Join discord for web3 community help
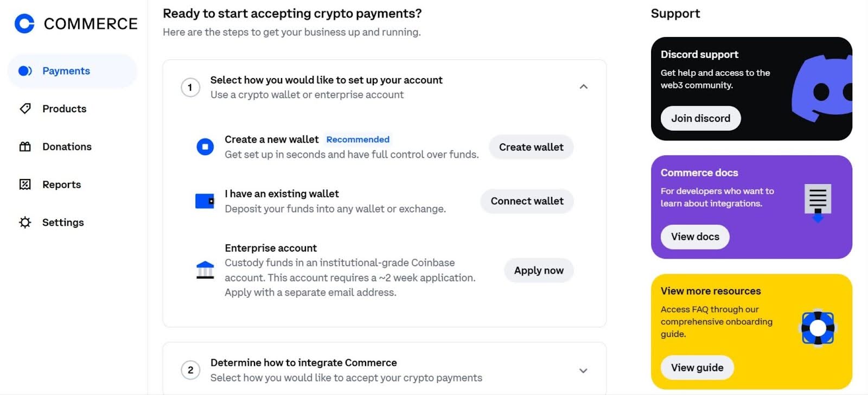 click(700, 118)
